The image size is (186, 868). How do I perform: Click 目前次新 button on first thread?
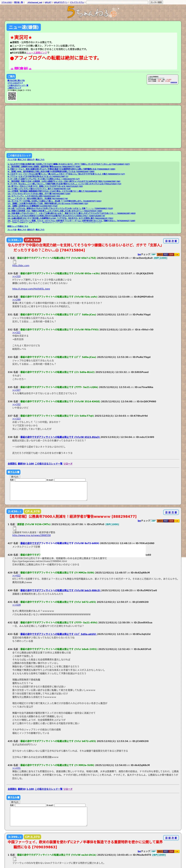[171, 241]
